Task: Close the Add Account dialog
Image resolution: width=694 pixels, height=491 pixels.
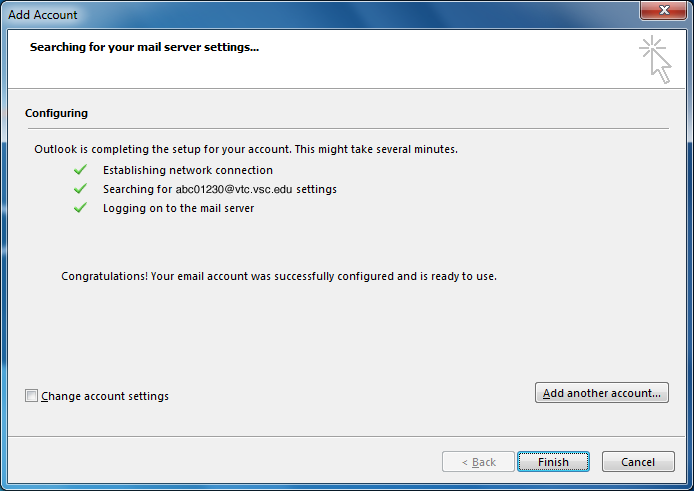Action: click(664, 10)
